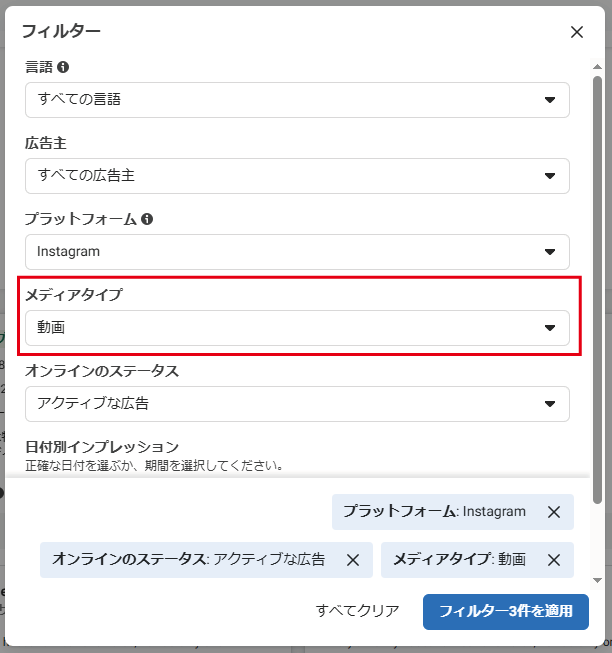Expand the すべての広告主 advertiser dropdown

pos(297,176)
